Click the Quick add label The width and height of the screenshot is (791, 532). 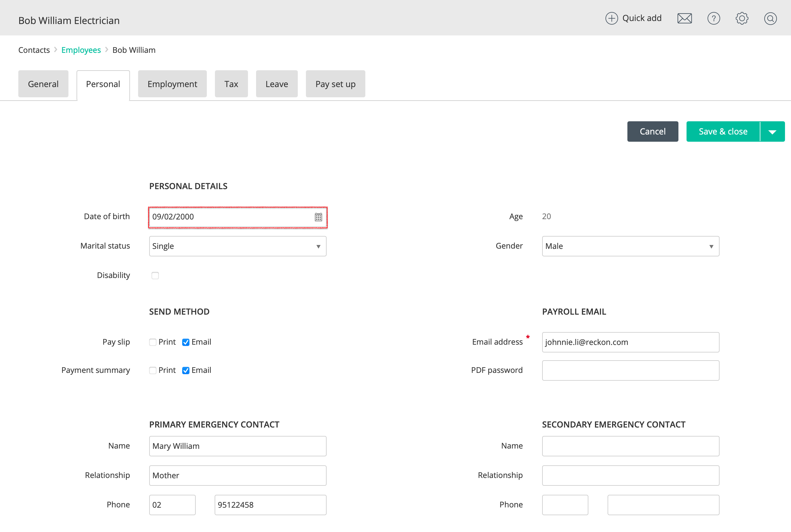[x=642, y=18]
